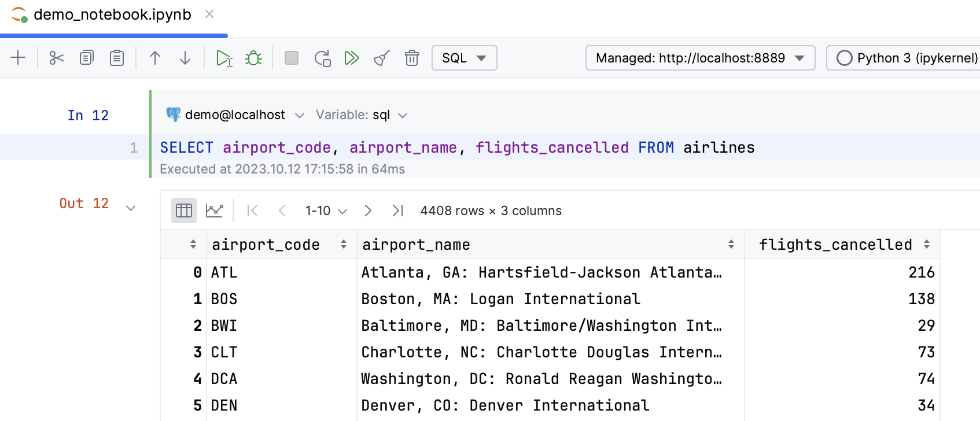Open the 1-10 page size dropdown

pos(326,211)
